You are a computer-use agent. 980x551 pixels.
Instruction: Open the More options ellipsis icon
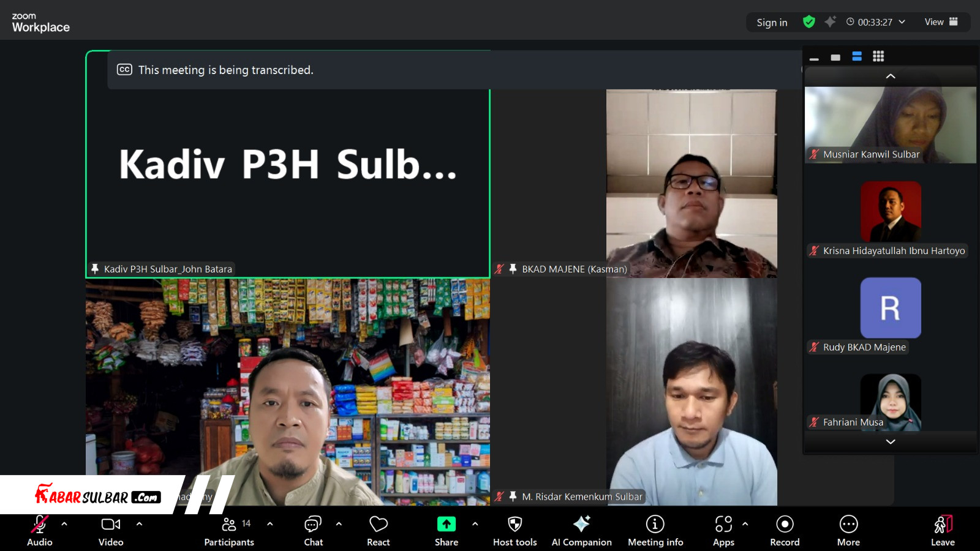848,525
